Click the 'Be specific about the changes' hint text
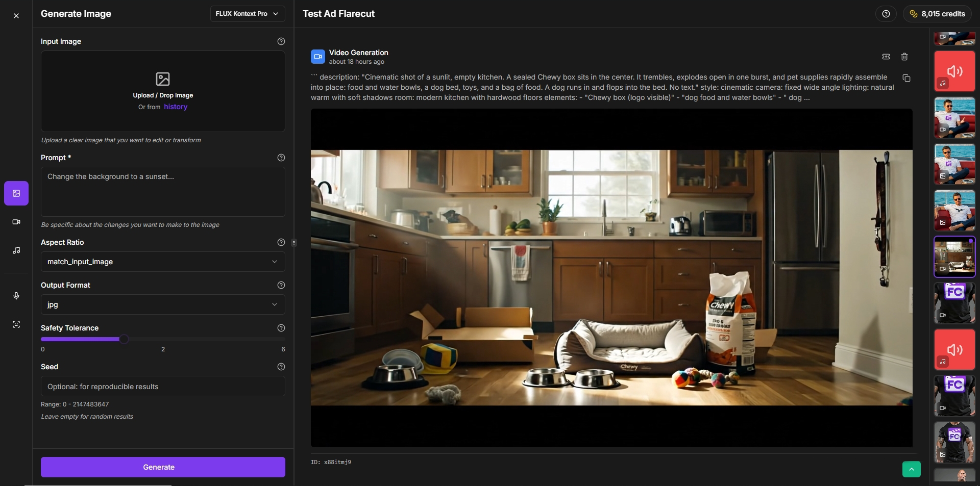The width and height of the screenshot is (980, 486). [x=130, y=225]
